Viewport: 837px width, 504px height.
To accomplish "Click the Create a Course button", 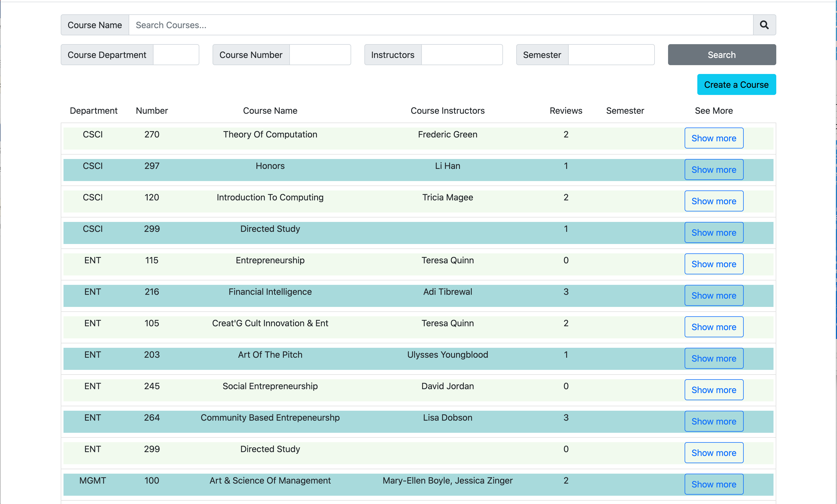I will (736, 84).
